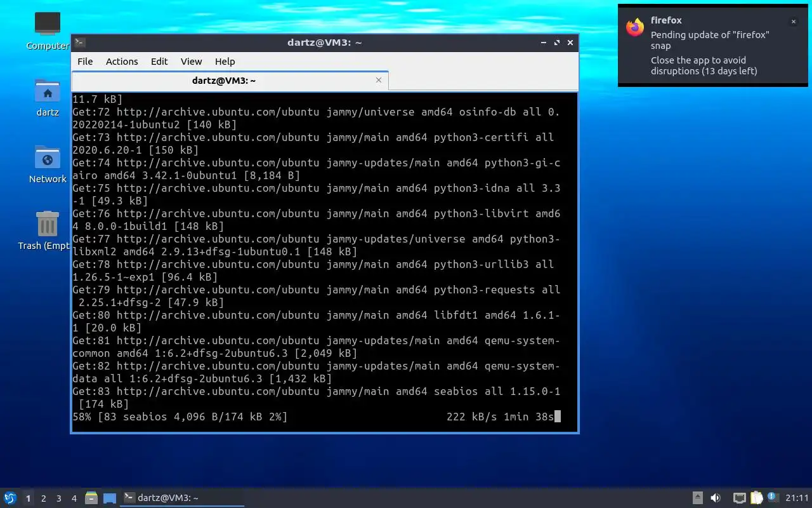
Task: Launch the file manager from the taskbar
Action: [x=91, y=498]
